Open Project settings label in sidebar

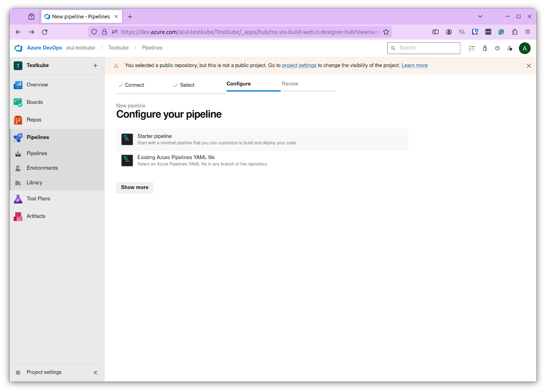coord(44,373)
